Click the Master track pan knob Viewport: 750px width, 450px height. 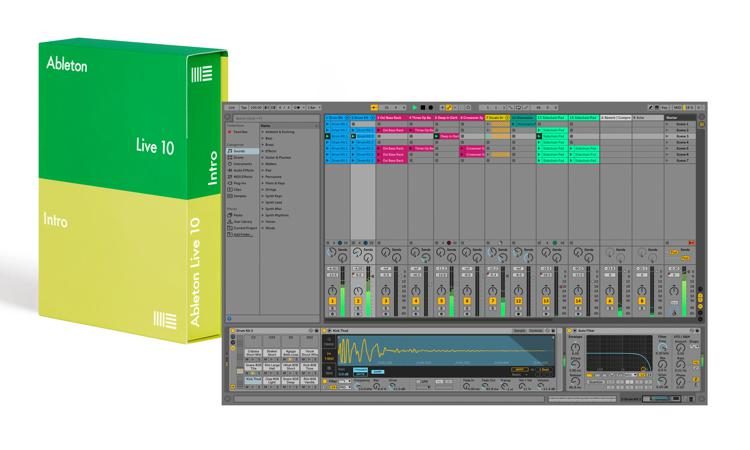coord(673,291)
